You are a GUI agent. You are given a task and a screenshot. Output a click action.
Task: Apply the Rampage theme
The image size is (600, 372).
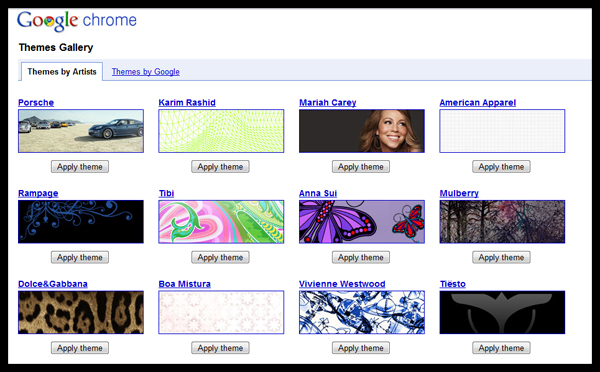(80, 257)
